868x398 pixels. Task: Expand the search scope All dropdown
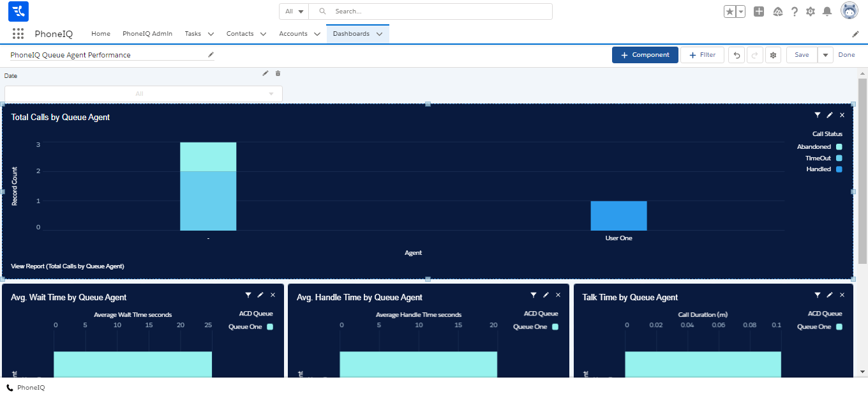pos(294,11)
